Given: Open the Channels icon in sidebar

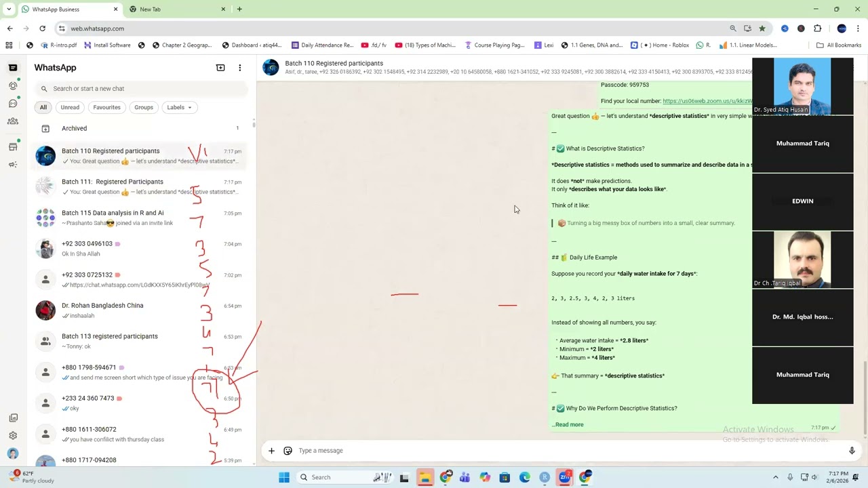Looking at the screenshot, I should click(x=13, y=104).
